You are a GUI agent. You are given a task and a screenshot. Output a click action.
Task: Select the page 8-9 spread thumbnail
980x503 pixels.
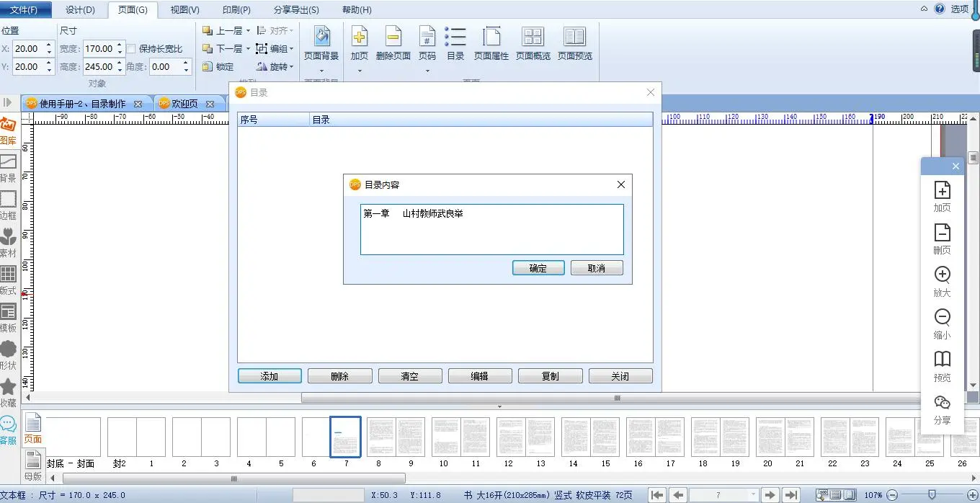[396, 437]
